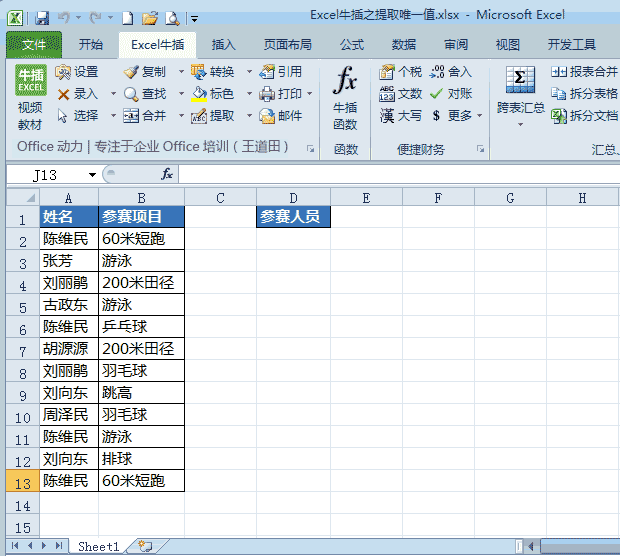This screenshot has height=556, width=620.
Task: Open 便捷财务 group dialog launcher
Action: (480, 149)
